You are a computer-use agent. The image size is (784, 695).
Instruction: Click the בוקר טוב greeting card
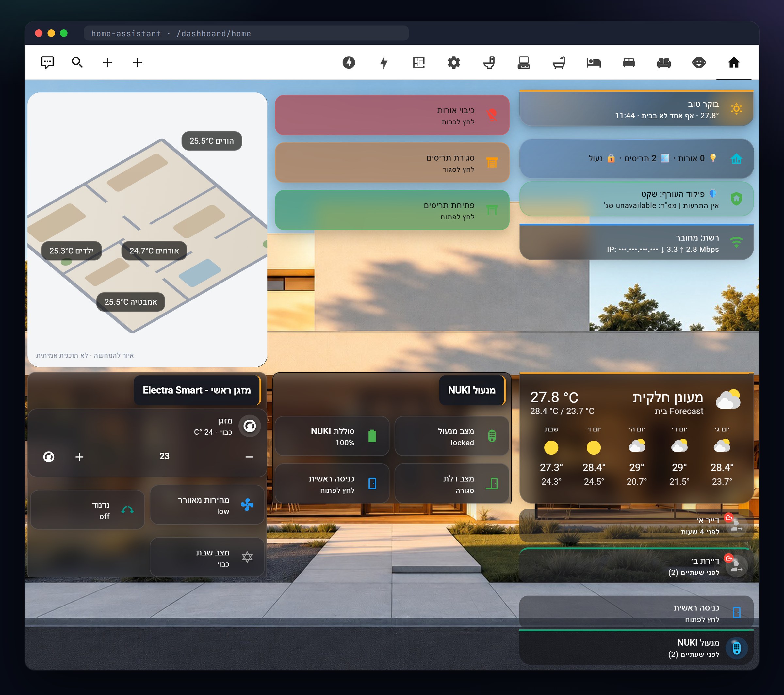click(636, 108)
